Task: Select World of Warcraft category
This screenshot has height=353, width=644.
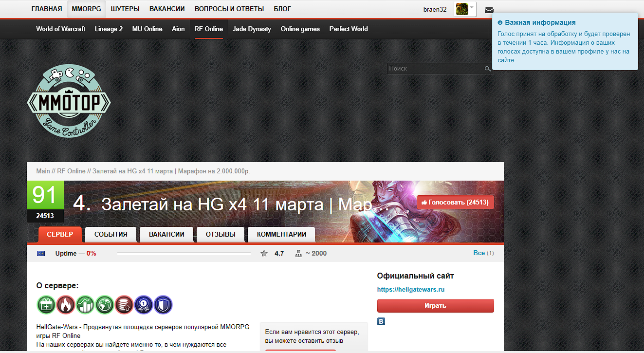Action: coord(61,29)
